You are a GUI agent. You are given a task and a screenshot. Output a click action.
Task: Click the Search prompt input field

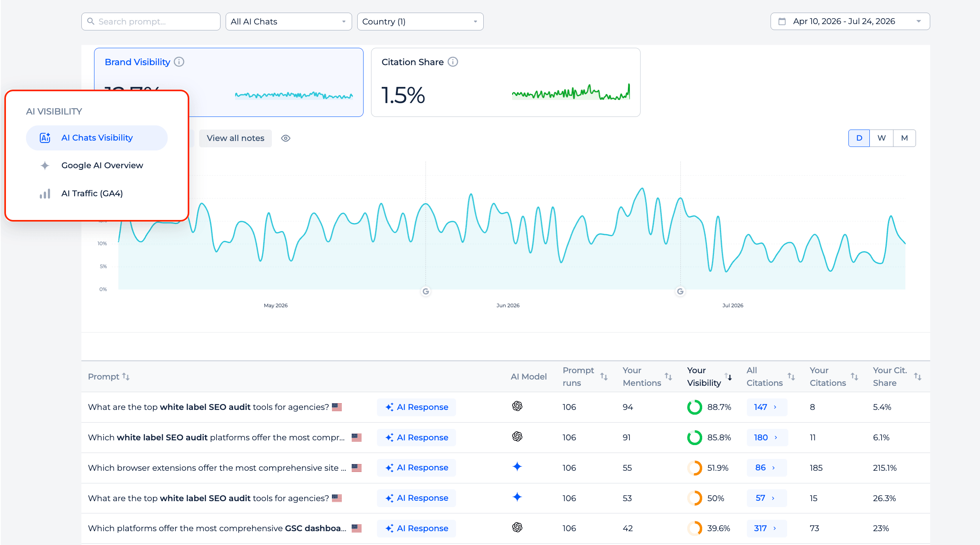[x=151, y=21]
